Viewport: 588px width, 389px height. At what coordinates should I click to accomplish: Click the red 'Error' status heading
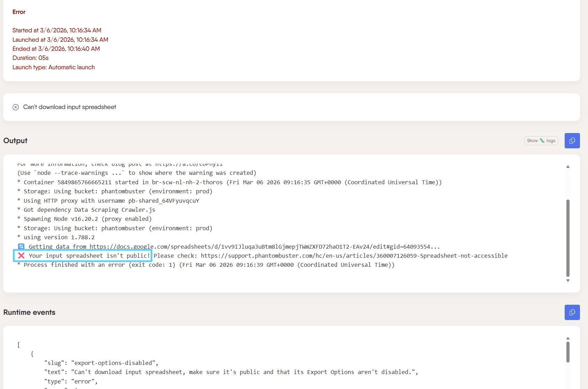[19, 12]
